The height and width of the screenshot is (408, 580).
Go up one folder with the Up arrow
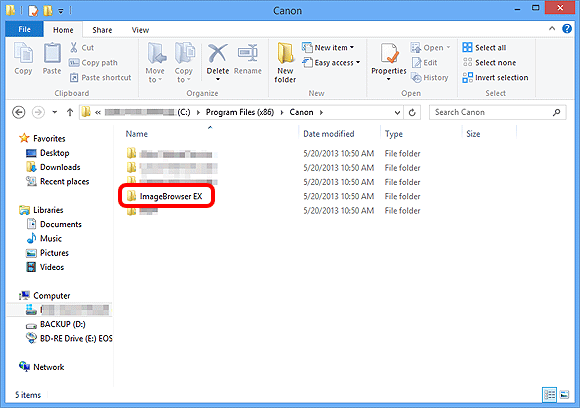pyautogui.click(x=70, y=112)
